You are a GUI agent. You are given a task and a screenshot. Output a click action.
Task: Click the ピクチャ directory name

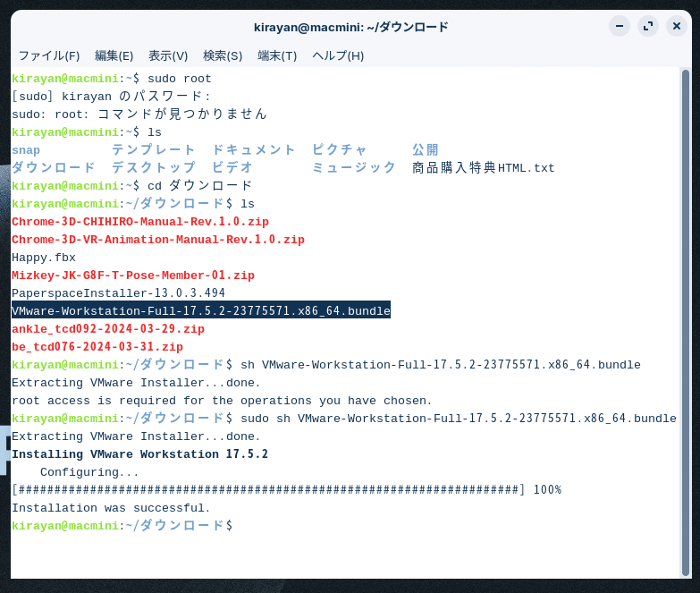click(340, 150)
